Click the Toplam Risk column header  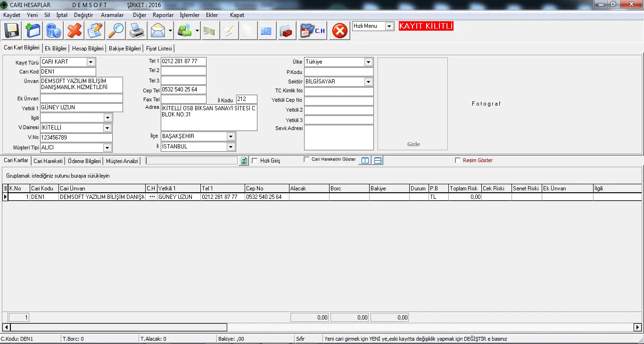pyautogui.click(x=465, y=188)
